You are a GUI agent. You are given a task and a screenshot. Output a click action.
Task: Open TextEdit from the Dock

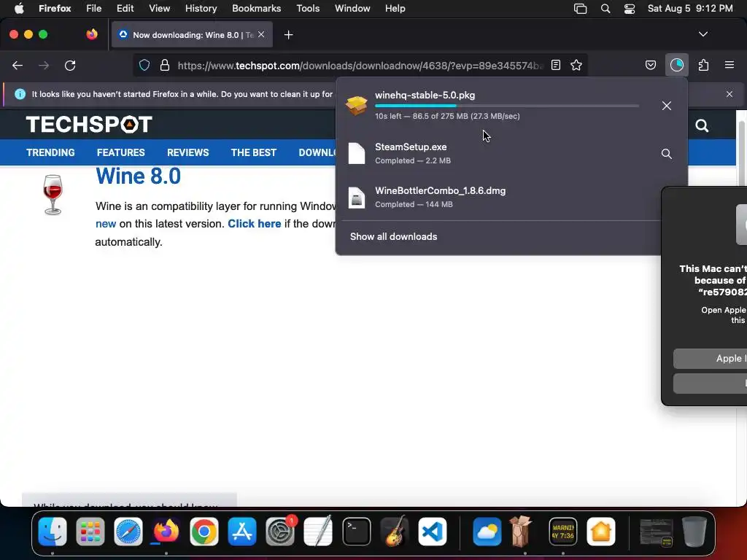coord(318,531)
